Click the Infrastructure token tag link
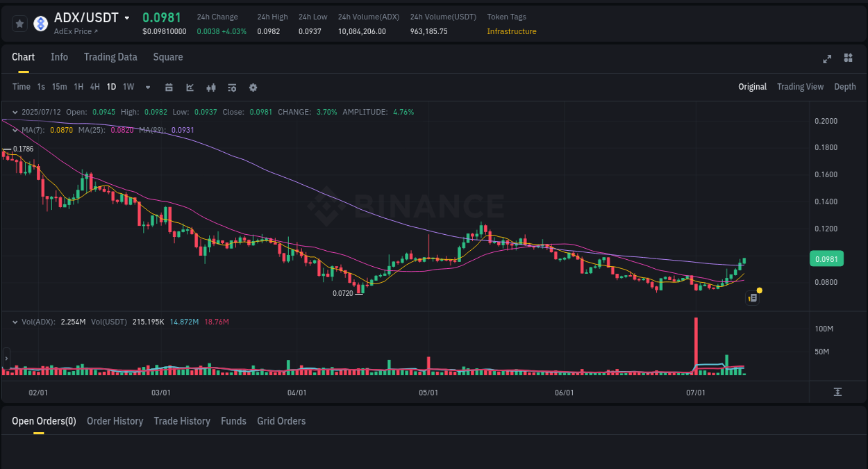The image size is (868, 469). (x=512, y=31)
